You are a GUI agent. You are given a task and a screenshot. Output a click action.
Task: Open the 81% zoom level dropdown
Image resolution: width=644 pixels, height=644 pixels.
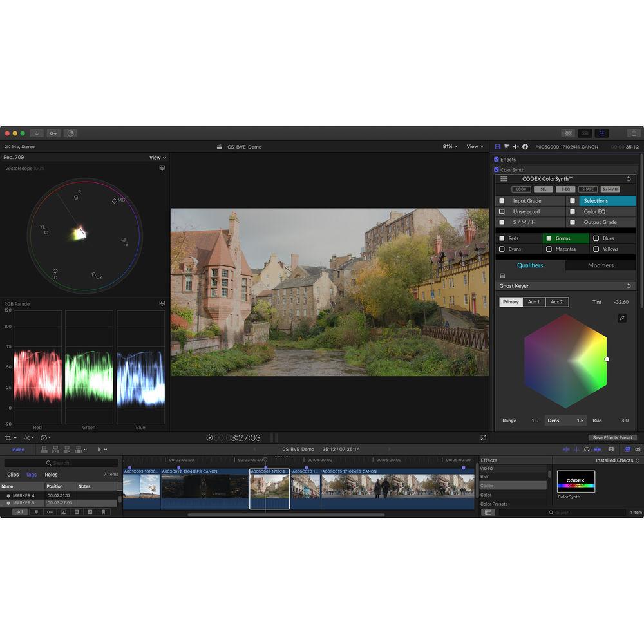point(450,147)
